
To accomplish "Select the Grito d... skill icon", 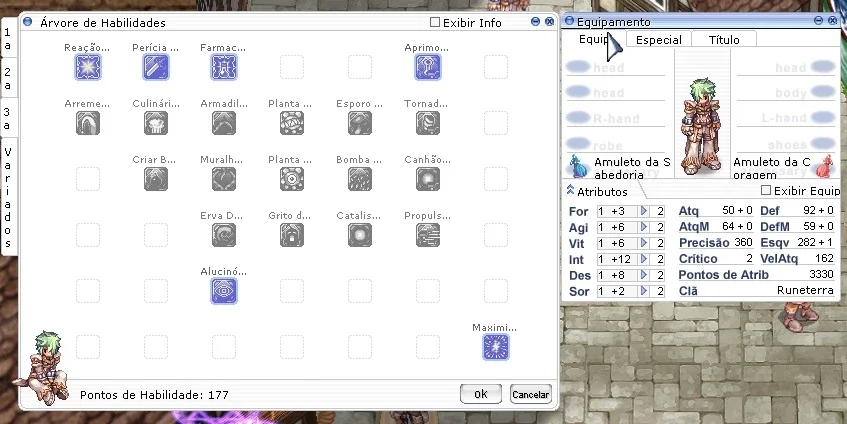I will (292, 235).
